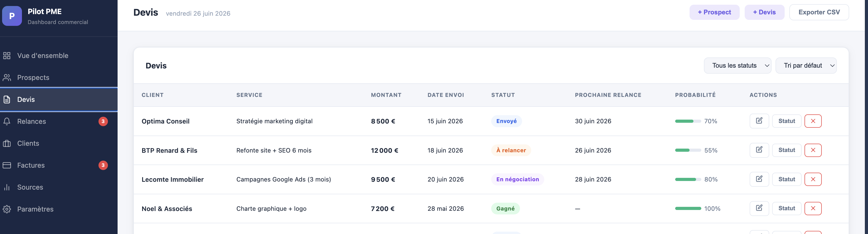The height and width of the screenshot is (234, 868).
Task: Click the Factures badge showing 3
Action: [x=103, y=165]
